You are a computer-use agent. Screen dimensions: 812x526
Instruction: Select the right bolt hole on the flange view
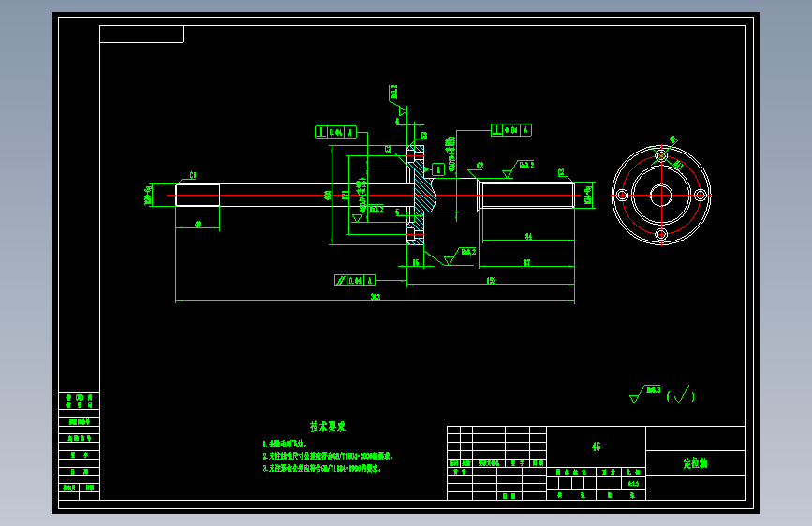point(701,196)
